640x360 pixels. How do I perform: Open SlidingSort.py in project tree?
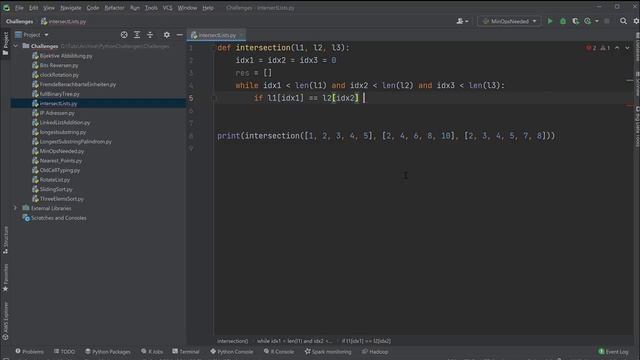click(56, 189)
